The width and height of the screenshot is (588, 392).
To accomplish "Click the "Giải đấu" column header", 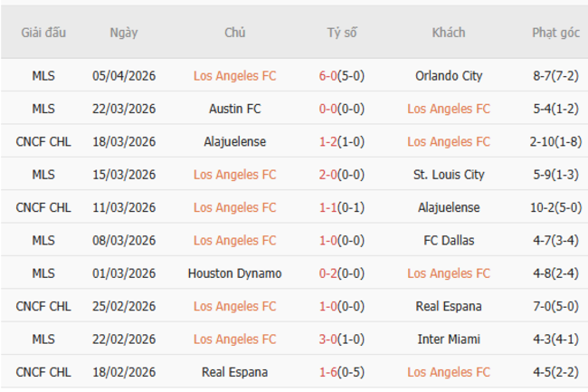I will pos(43,33).
